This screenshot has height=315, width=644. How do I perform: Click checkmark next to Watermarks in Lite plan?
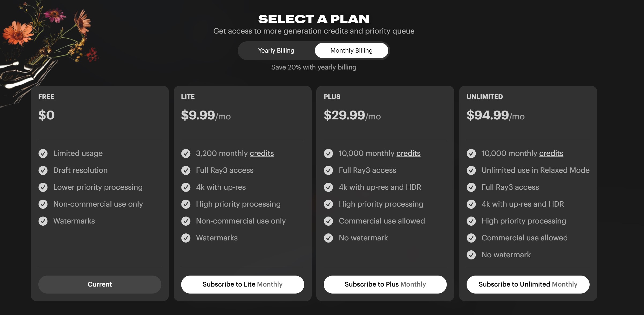click(186, 238)
